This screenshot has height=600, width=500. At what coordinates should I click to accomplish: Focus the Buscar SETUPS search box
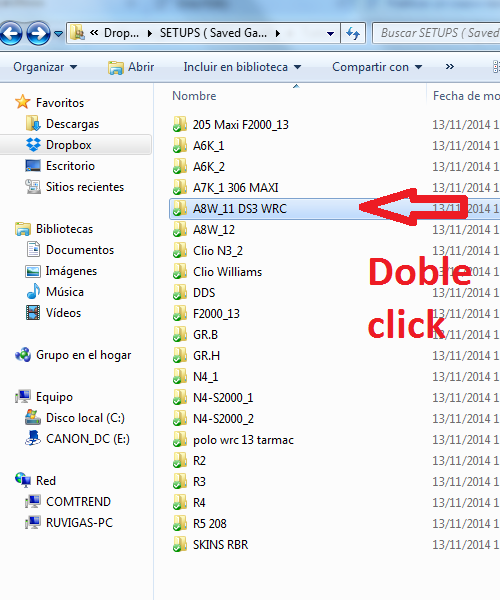[436, 33]
